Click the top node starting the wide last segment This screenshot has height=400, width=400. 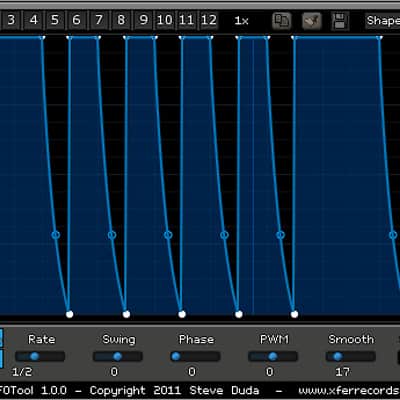pos(294,38)
